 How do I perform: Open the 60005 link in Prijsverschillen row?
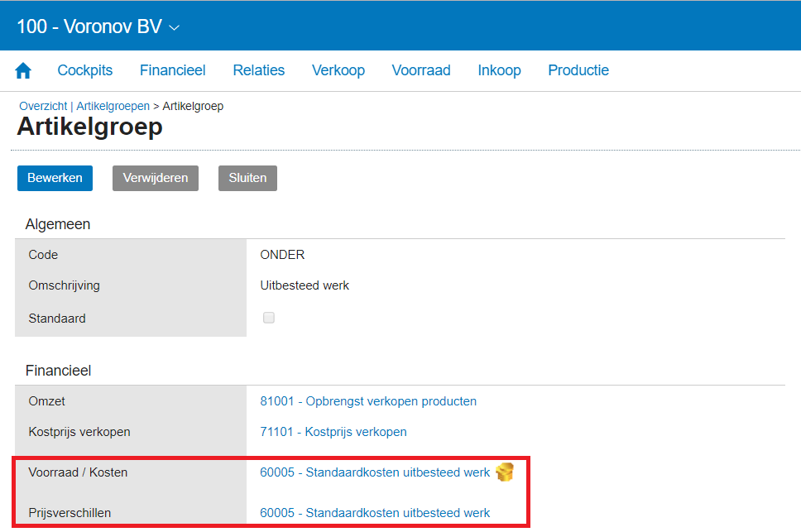[374, 513]
